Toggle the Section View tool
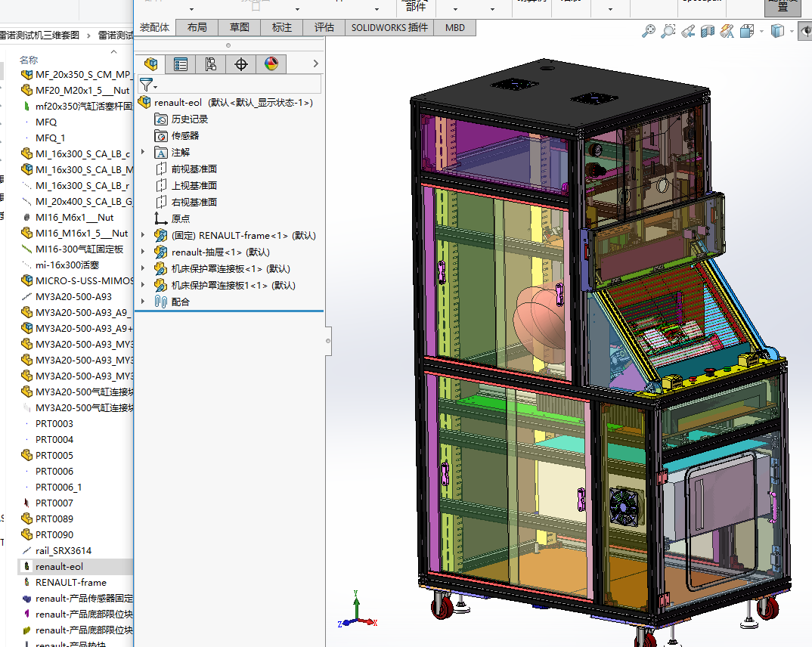 click(707, 31)
